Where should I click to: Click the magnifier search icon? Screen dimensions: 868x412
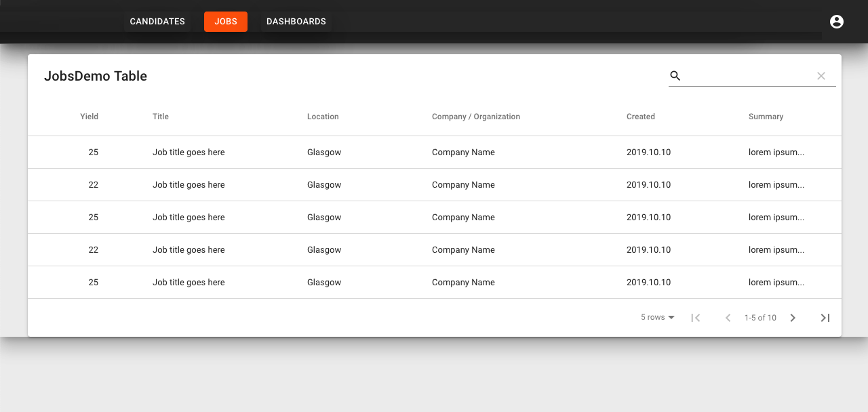[x=675, y=76]
